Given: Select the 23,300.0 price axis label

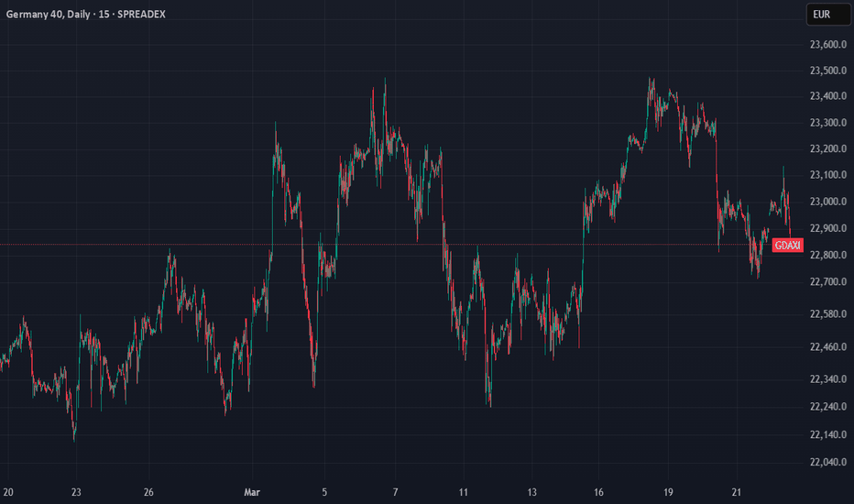Looking at the screenshot, I should point(828,123).
